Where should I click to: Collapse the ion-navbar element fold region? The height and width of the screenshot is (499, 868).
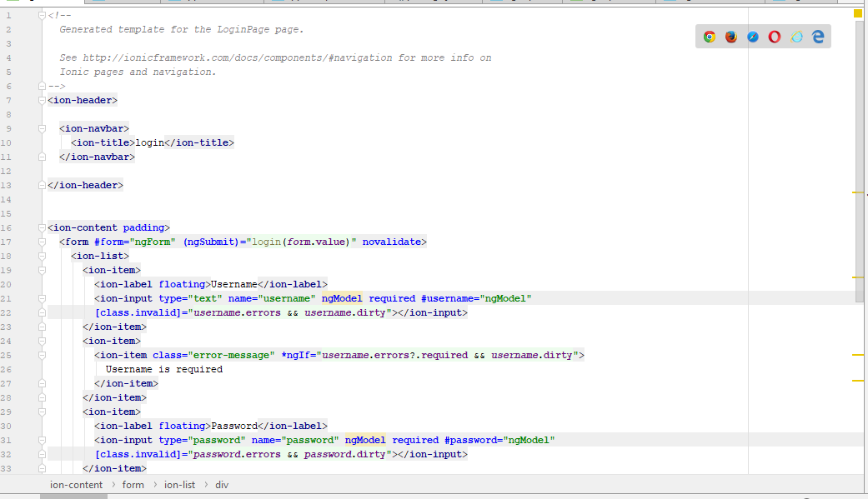(40, 127)
